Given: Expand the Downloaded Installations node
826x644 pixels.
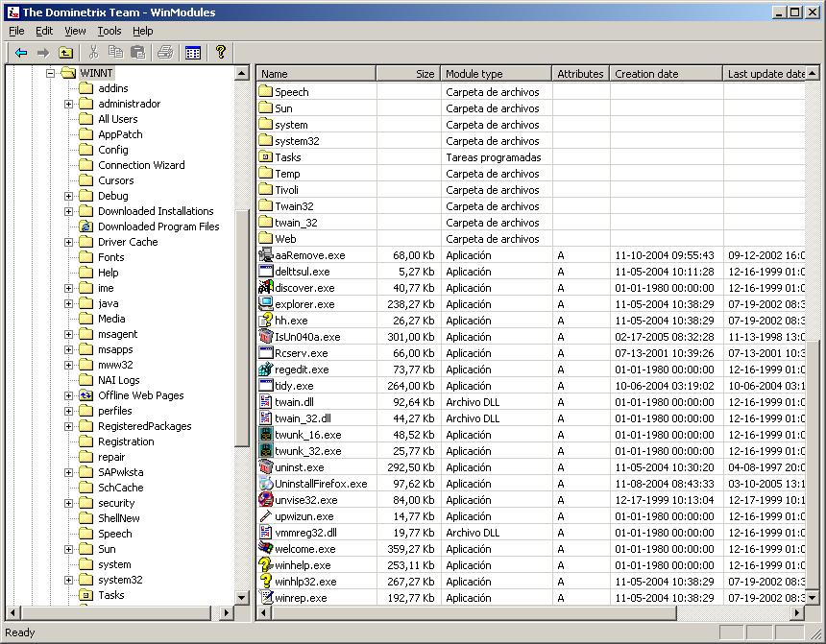Looking at the screenshot, I should coord(68,211).
